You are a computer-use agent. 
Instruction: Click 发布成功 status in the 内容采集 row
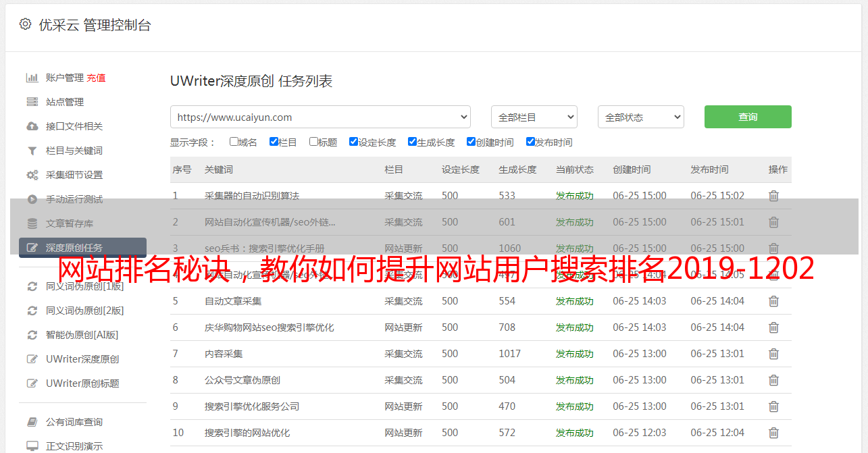pyautogui.click(x=575, y=354)
